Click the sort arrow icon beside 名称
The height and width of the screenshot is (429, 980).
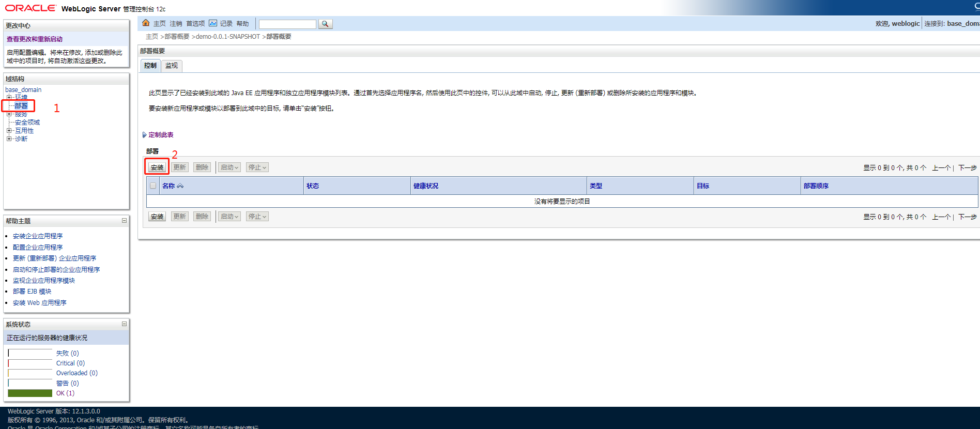pos(180,186)
